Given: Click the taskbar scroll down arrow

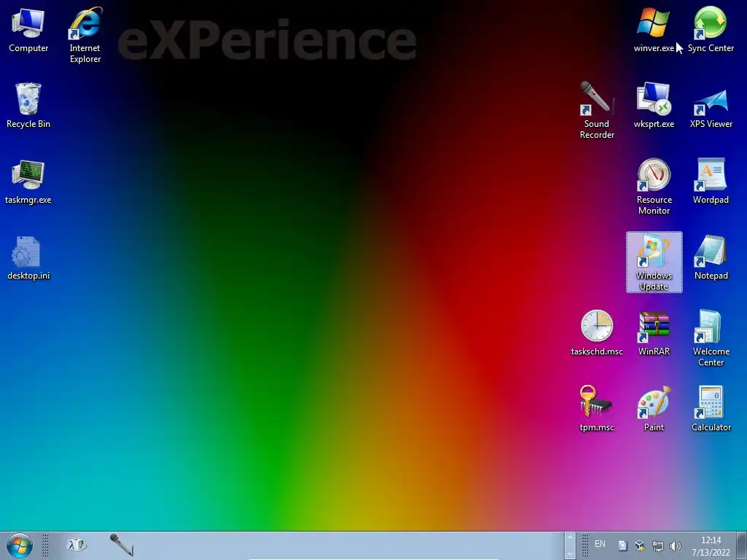Looking at the screenshot, I should 570,553.
